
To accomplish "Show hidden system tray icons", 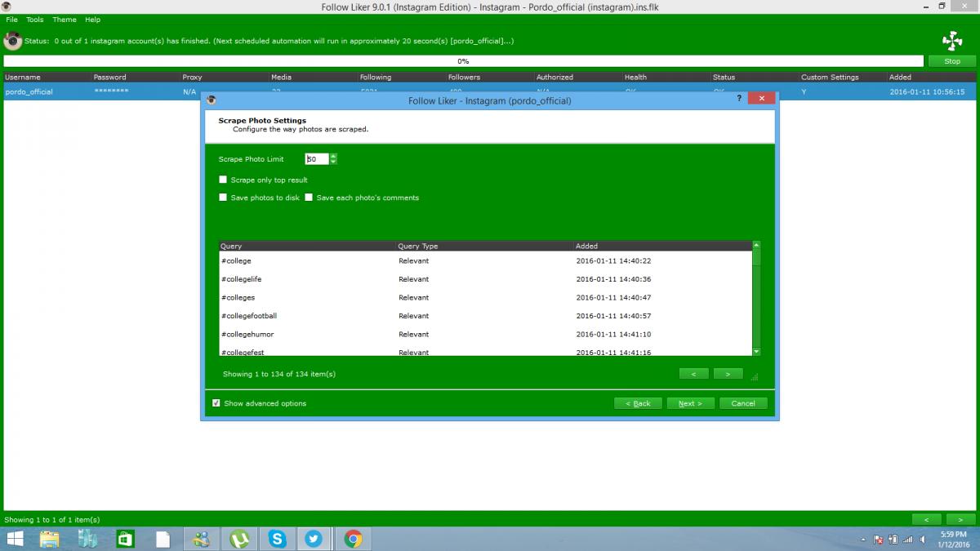I will tap(864, 540).
